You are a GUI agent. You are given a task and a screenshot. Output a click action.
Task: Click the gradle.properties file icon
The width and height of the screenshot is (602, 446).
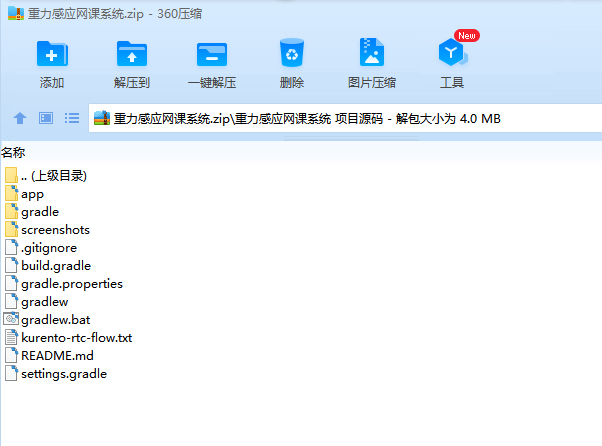tap(12, 283)
